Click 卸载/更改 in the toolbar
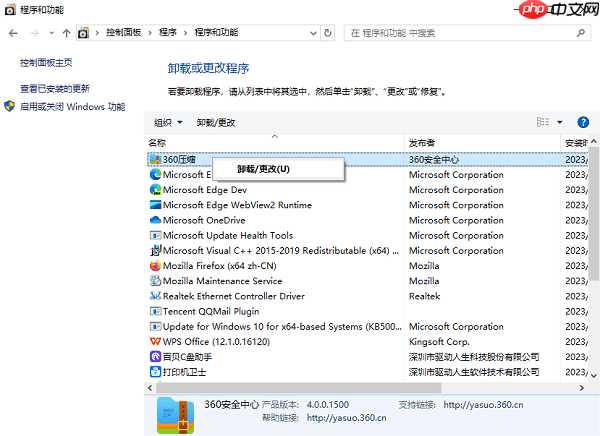This screenshot has height=436, width=600. [x=216, y=122]
